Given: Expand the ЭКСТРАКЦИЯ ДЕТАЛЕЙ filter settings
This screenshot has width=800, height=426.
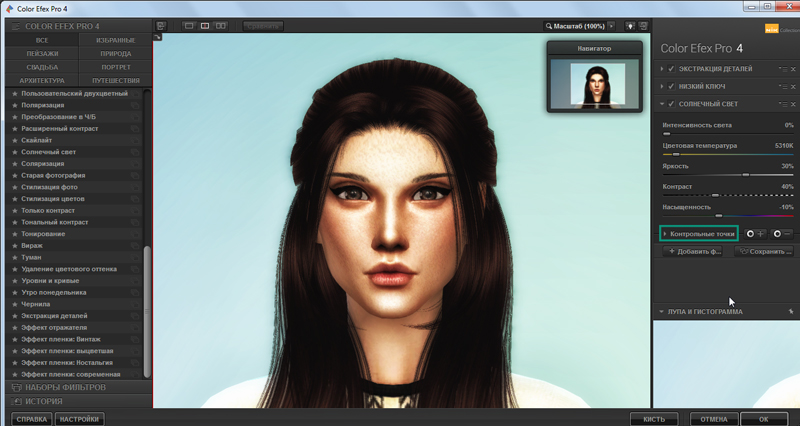Looking at the screenshot, I should [x=662, y=69].
